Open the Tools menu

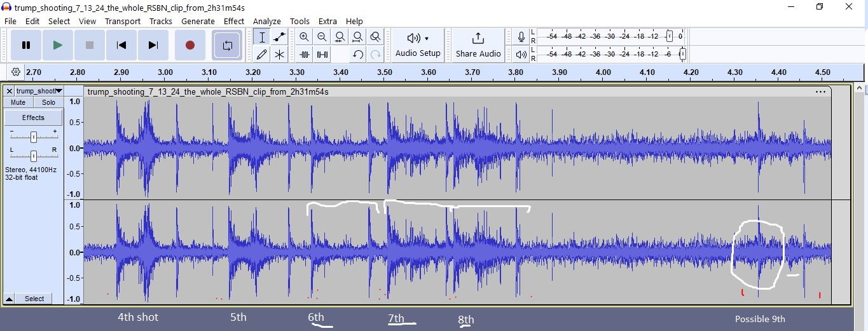tap(300, 21)
